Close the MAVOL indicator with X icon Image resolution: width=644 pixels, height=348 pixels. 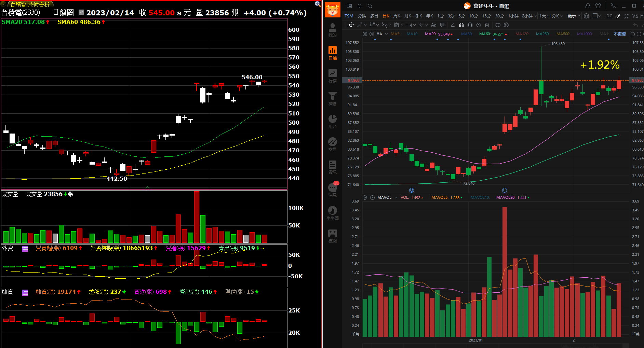tap(372, 197)
